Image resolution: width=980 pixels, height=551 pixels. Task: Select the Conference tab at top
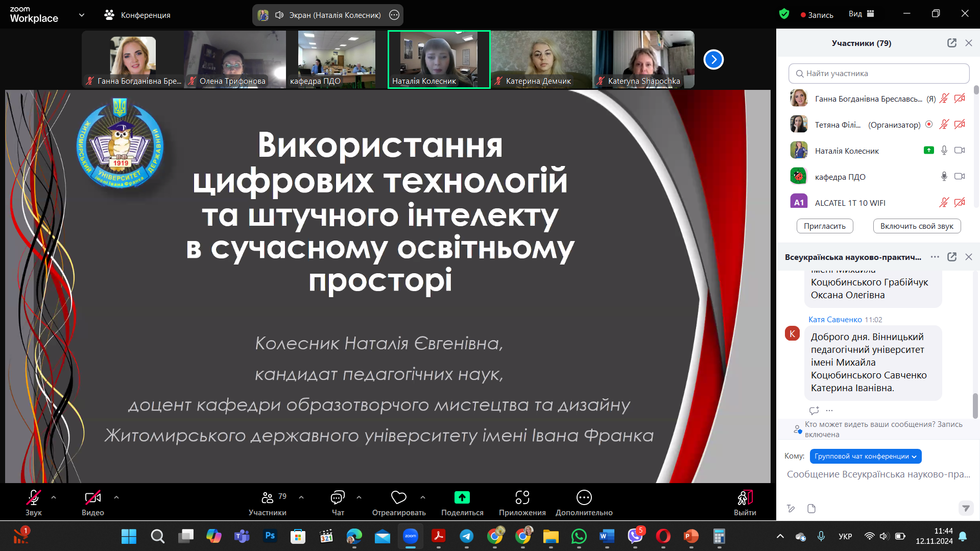click(x=137, y=15)
